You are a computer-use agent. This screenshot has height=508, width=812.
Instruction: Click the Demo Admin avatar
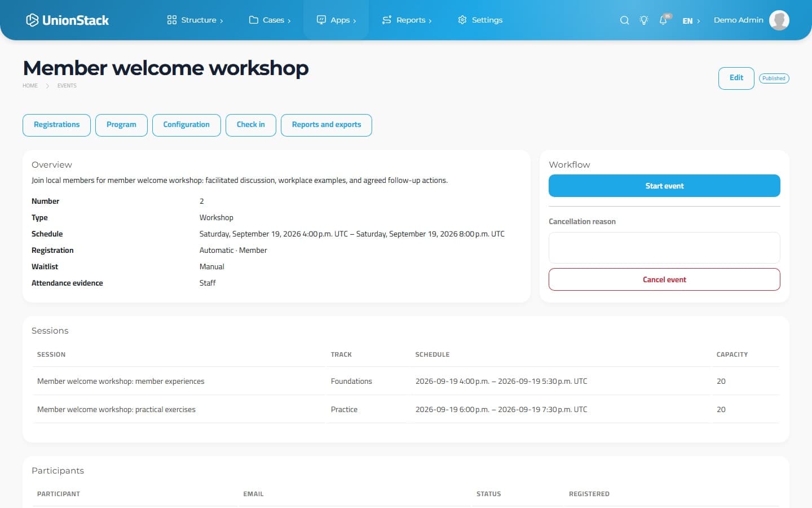(779, 20)
